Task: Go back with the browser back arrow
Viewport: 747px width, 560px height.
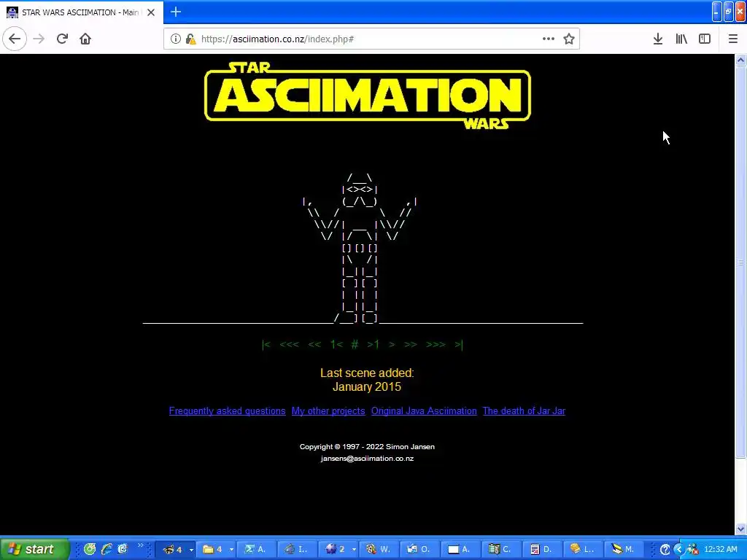Action: click(15, 39)
